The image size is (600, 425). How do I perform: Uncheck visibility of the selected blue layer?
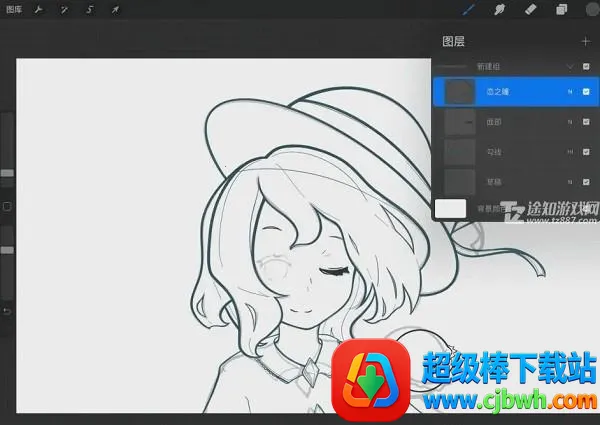586,92
